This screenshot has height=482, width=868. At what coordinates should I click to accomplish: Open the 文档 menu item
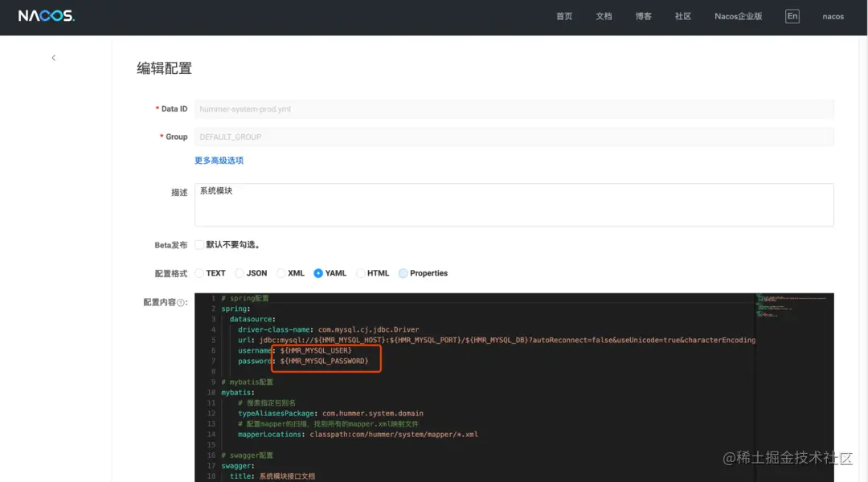(604, 17)
